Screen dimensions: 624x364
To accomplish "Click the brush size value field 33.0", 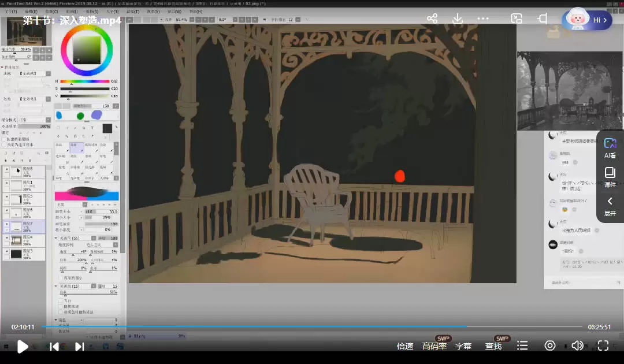I will click(x=102, y=211).
